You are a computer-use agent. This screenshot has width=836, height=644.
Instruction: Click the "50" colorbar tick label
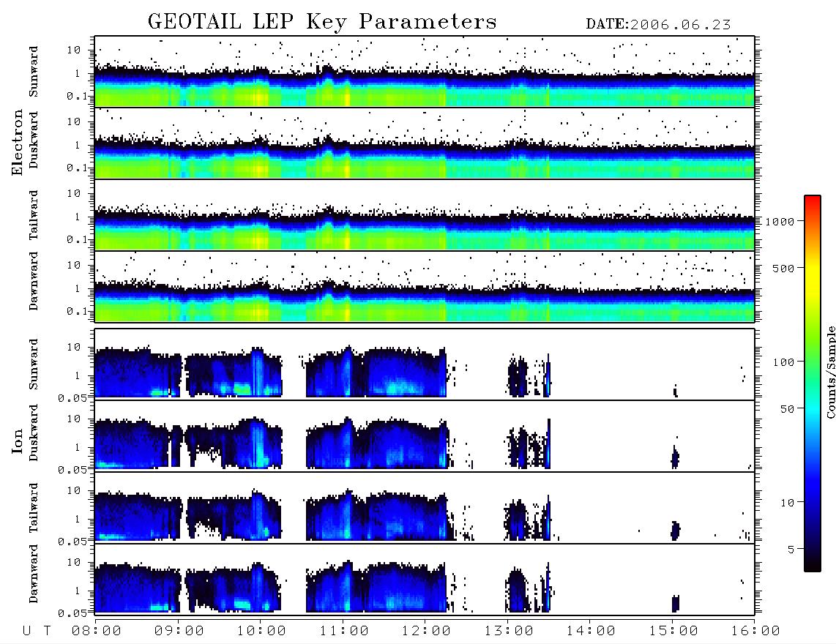click(x=787, y=409)
